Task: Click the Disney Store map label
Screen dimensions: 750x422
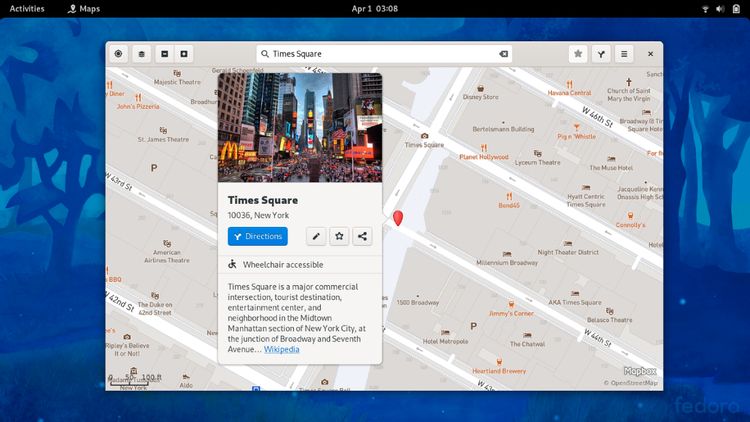Action: click(480, 97)
